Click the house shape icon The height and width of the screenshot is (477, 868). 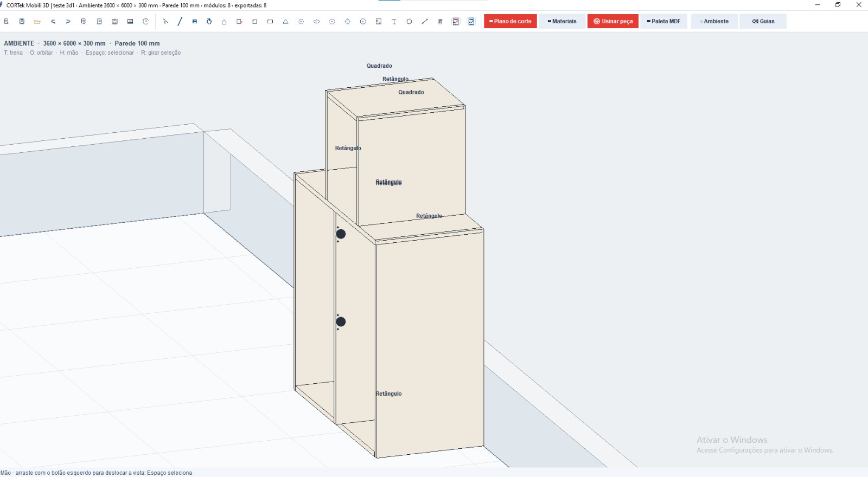pos(224,22)
